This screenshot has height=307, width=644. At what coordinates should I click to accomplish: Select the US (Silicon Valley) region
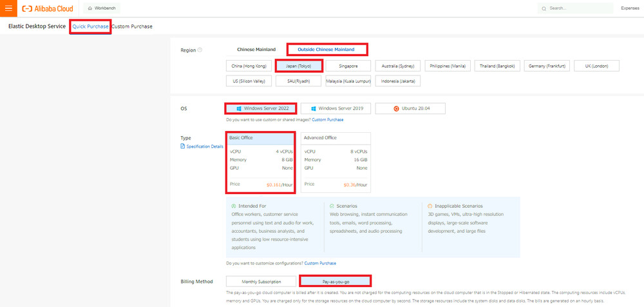(249, 81)
